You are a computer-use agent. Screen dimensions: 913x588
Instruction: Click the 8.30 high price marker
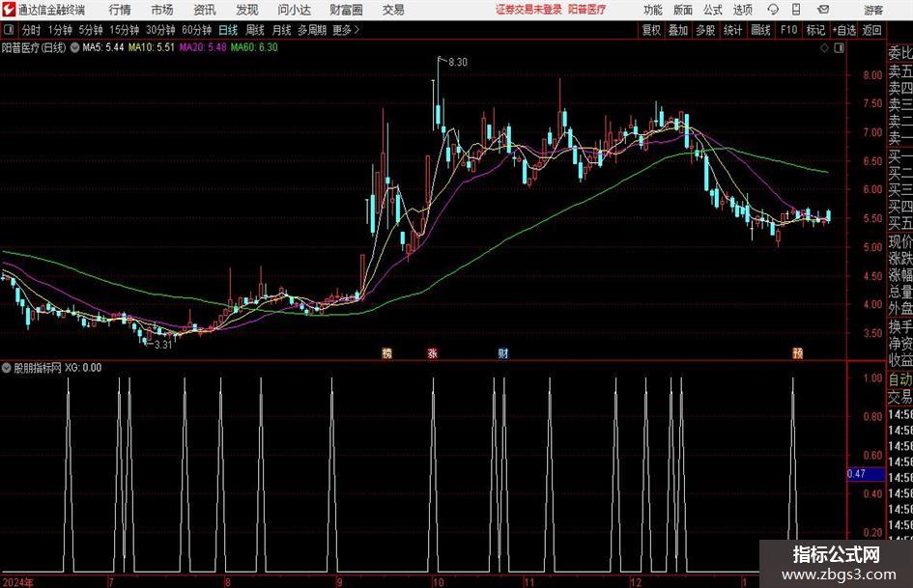[x=458, y=63]
